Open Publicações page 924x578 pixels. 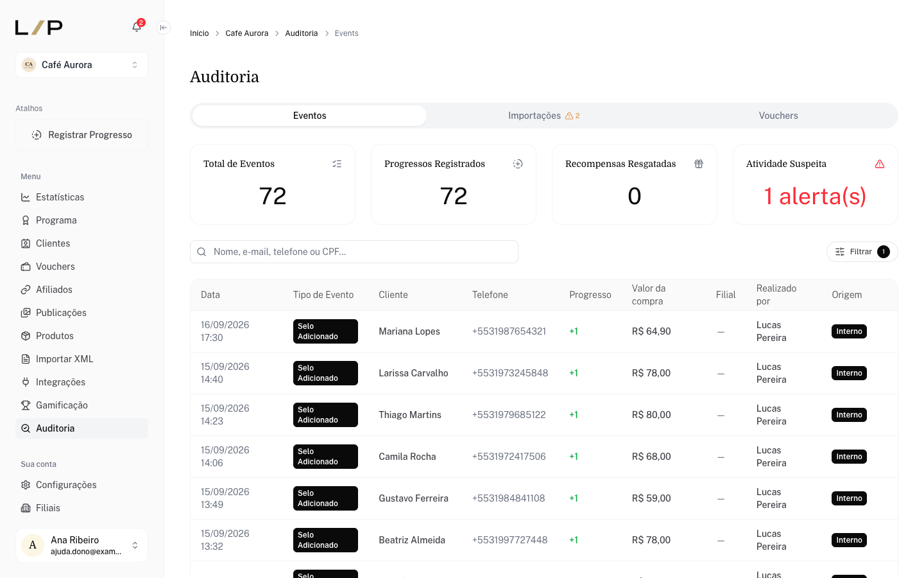(81, 313)
